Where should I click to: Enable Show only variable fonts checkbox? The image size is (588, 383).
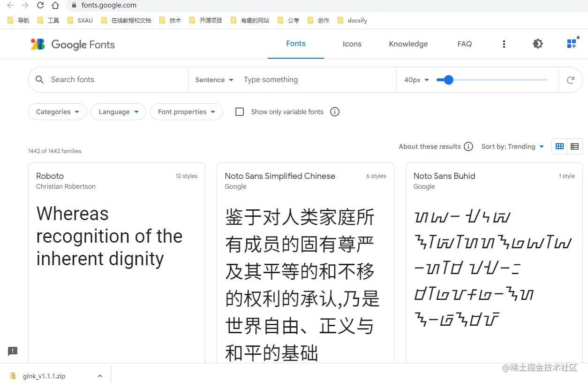(240, 112)
